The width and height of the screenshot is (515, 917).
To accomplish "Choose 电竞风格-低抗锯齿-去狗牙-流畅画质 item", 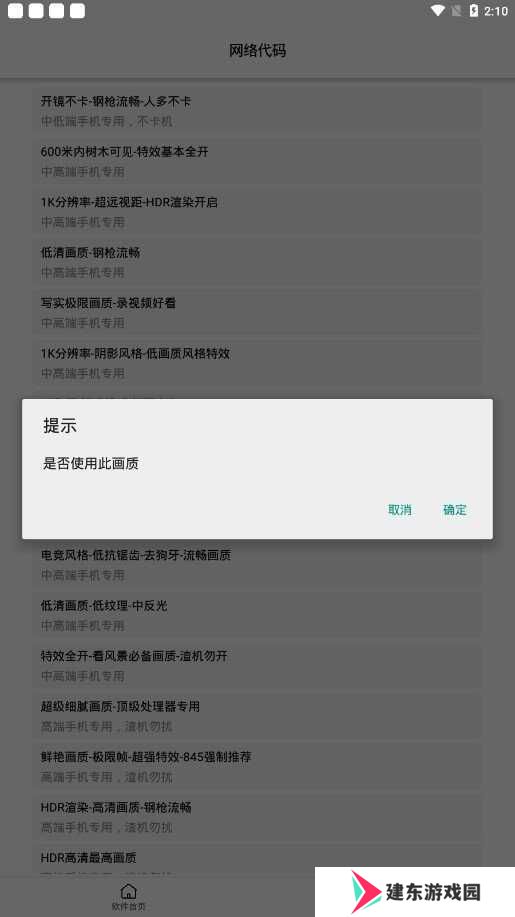I will coord(257,564).
